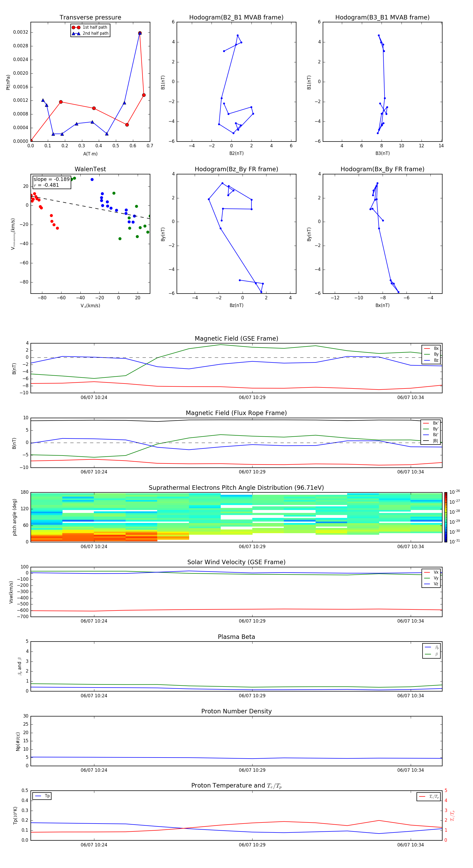The width and height of the screenshot is (473, 868).
Task: Click the 'Plasma Beta' title
Action: (x=236, y=637)
